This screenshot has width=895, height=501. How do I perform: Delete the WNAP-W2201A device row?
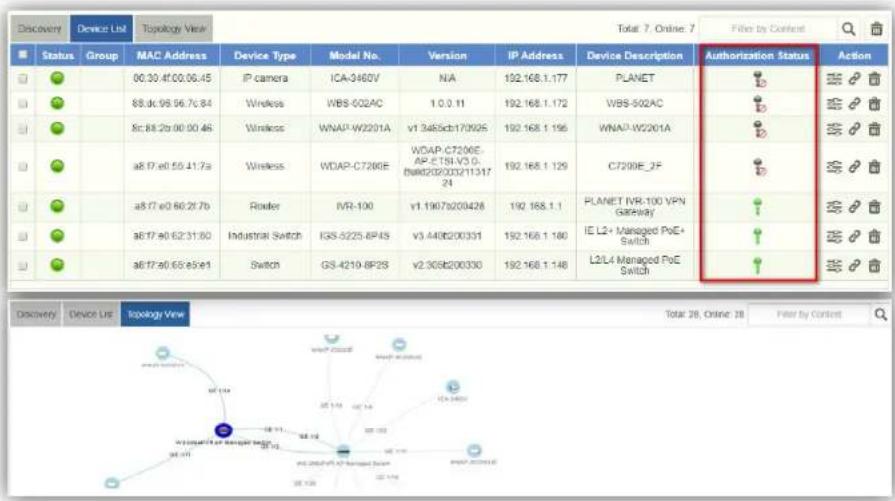[x=874, y=129]
